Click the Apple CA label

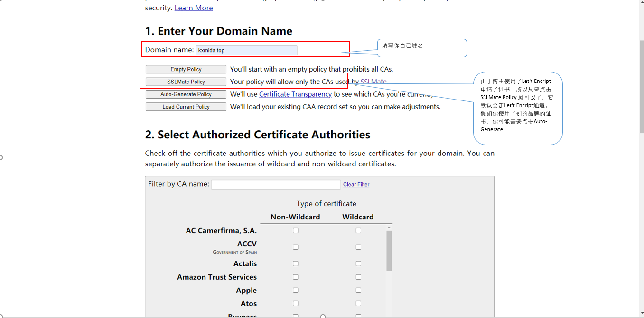click(246, 291)
